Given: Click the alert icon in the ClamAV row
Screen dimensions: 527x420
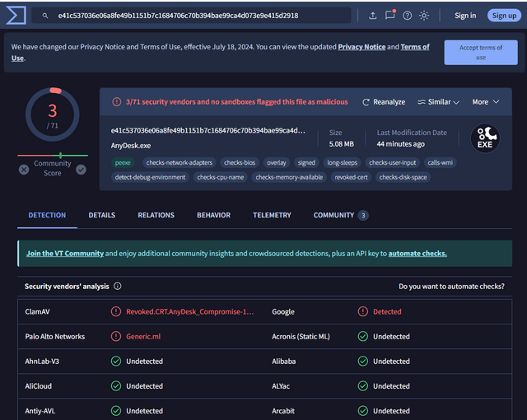Looking at the screenshot, I should click(116, 311).
